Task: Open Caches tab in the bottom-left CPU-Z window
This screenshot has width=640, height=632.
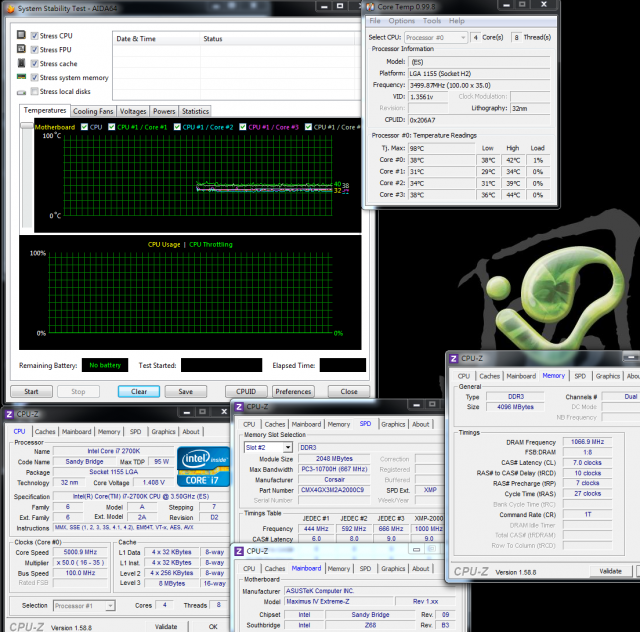Action: [x=45, y=432]
